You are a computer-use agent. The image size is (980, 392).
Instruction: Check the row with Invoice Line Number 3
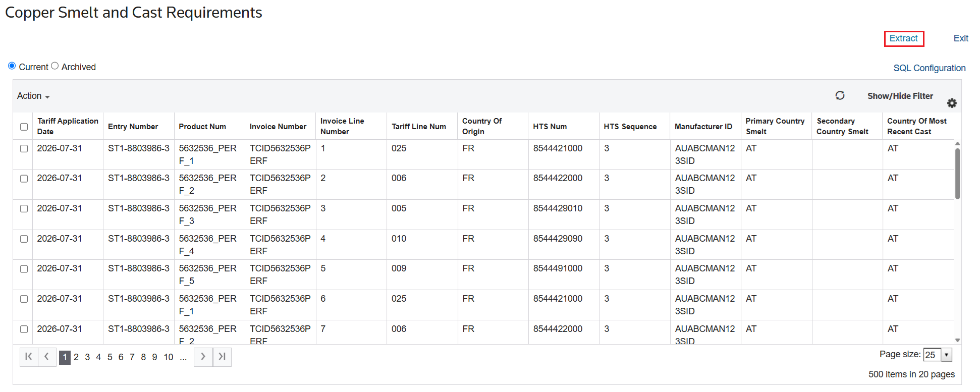pos(24,208)
